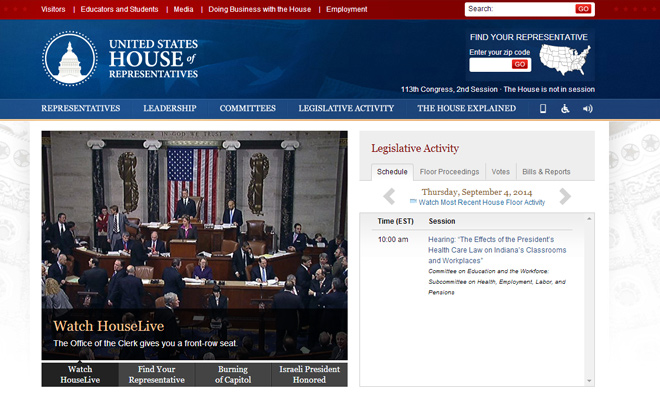Open The House Explained menu

(x=466, y=108)
